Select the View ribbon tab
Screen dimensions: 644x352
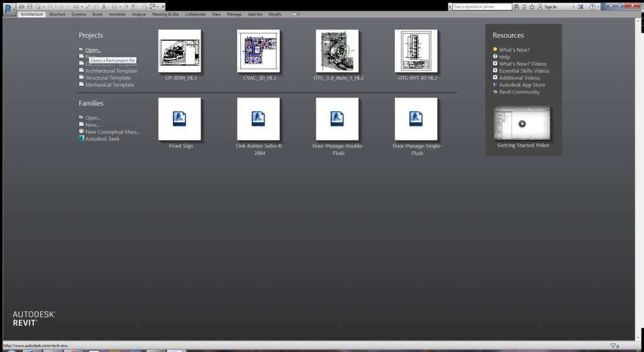point(216,14)
